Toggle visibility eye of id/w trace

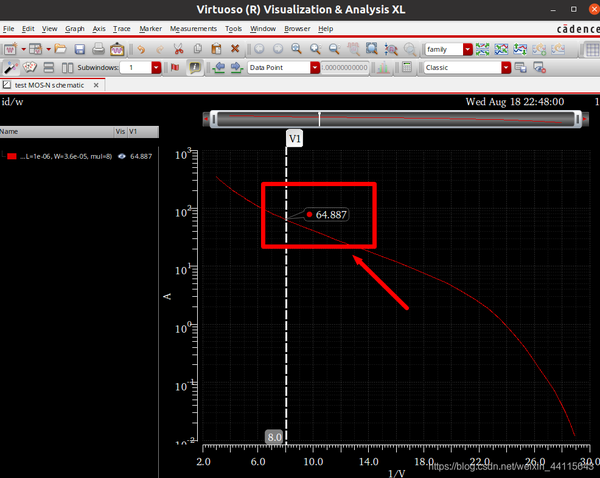coord(122,156)
